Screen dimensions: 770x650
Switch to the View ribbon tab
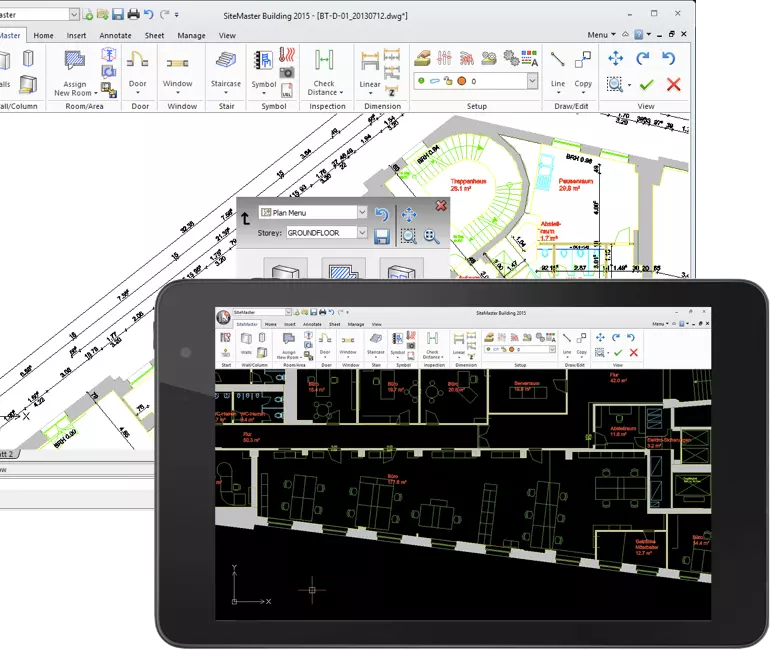tap(227, 35)
